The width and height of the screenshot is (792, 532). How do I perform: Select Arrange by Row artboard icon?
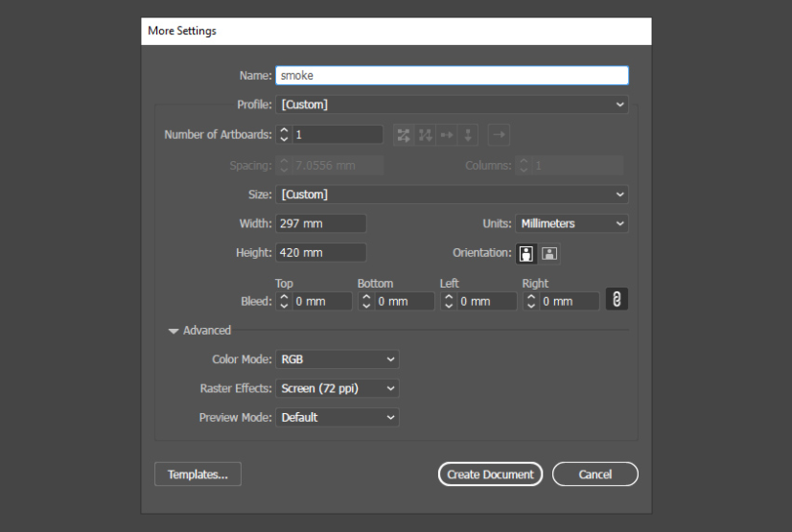point(447,135)
